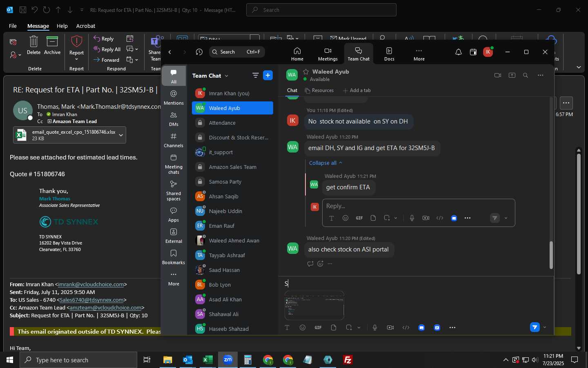Open the Outlook Help ribbon tab
This screenshot has width=588, height=368.
pyautogui.click(x=62, y=26)
